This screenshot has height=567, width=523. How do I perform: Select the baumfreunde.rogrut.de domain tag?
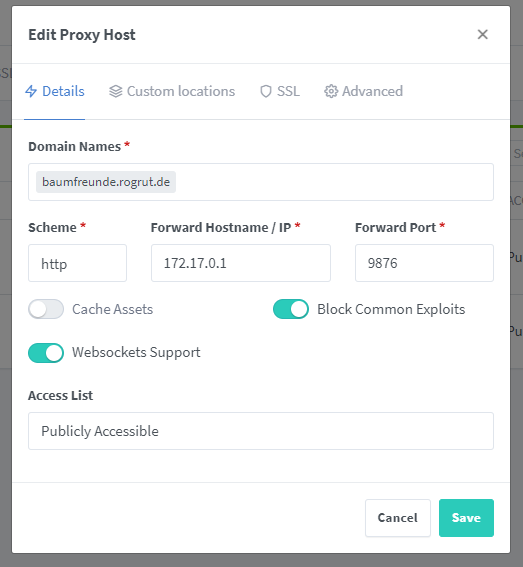pyautogui.click(x=106, y=182)
